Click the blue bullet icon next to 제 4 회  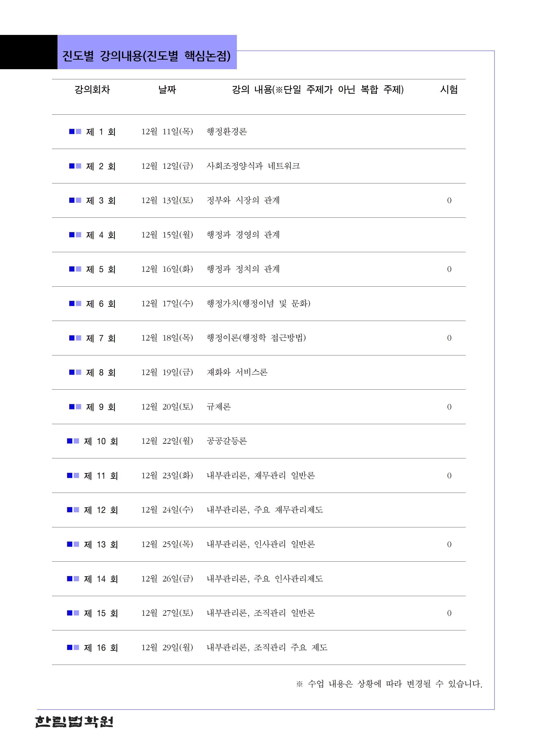coord(75,235)
